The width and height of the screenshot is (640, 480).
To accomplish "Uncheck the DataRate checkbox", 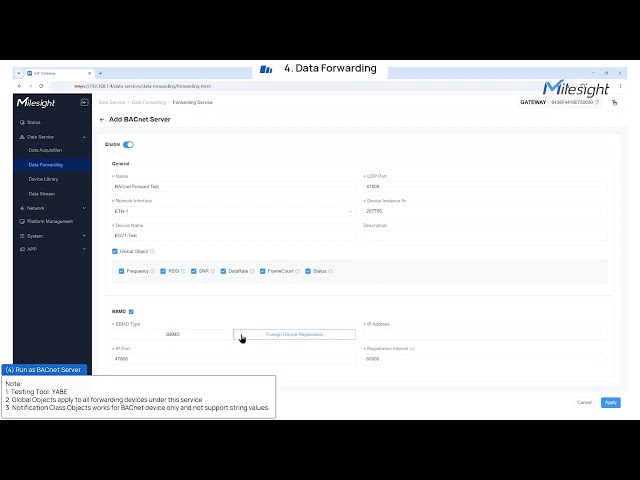I will pyautogui.click(x=223, y=271).
